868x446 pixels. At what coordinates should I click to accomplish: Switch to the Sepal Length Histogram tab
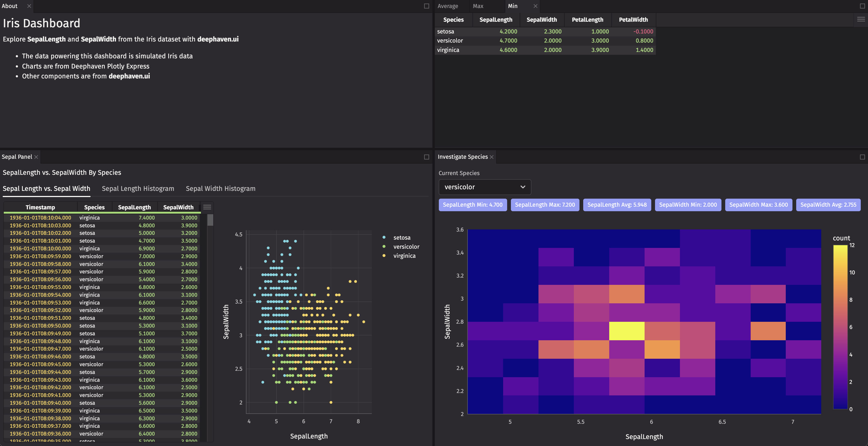point(138,188)
